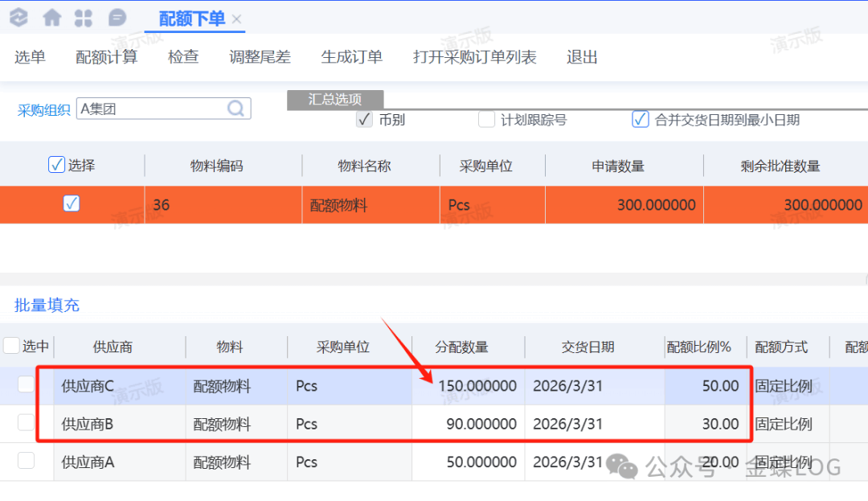Click 供应商B 分配数量 cell 90.000000
This screenshot has width=868, height=501.
tap(481, 424)
